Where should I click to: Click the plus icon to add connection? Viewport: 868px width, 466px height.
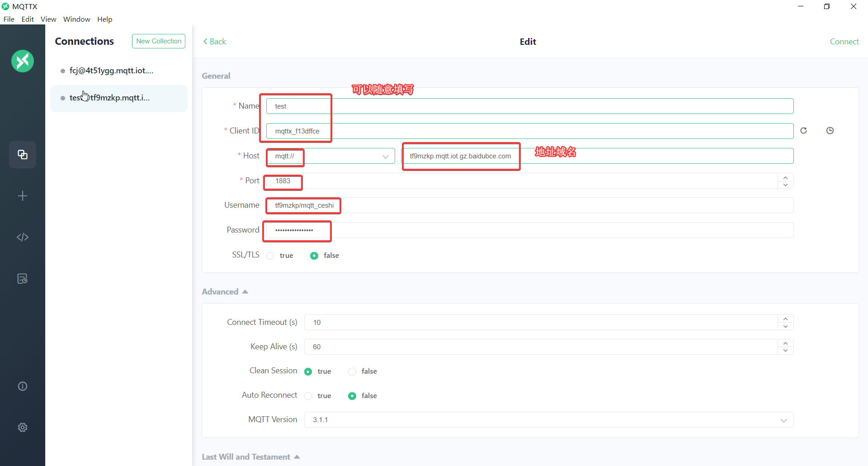(23, 196)
